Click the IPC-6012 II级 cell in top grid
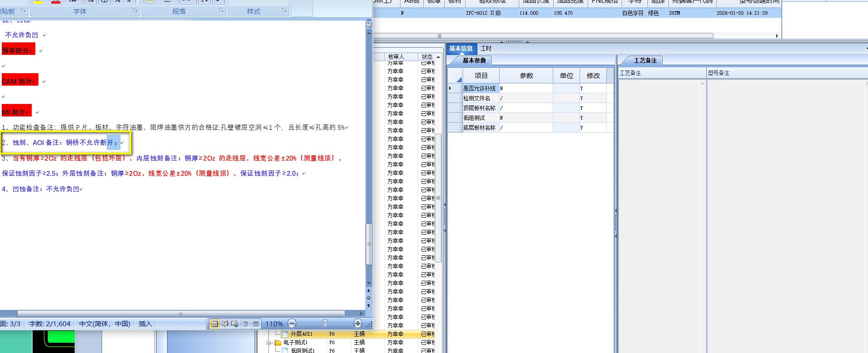Screen dimensions: 868x353 click(483, 13)
